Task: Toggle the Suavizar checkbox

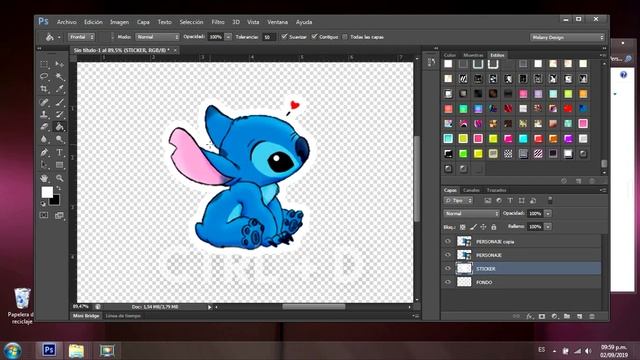Action: tap(284, 37)
